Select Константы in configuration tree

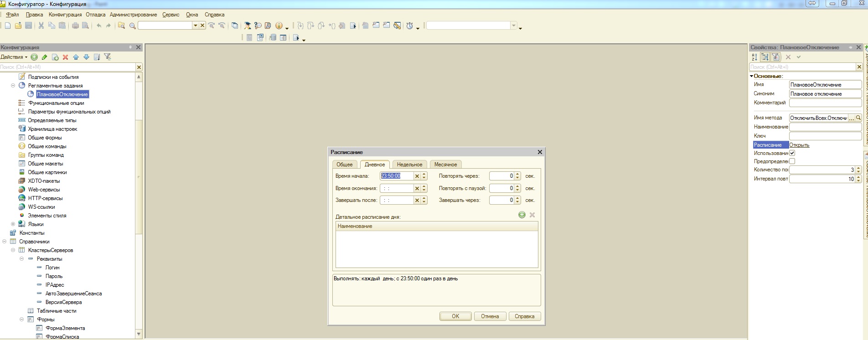tap(32, 233)
